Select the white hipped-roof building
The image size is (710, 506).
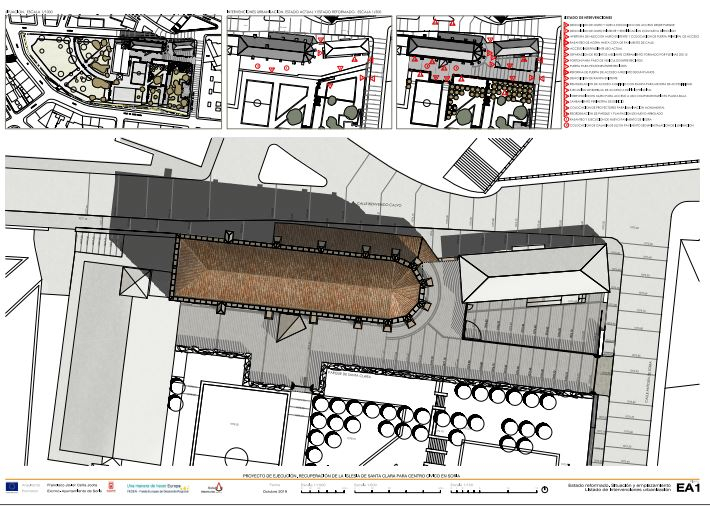click(534, 273)
